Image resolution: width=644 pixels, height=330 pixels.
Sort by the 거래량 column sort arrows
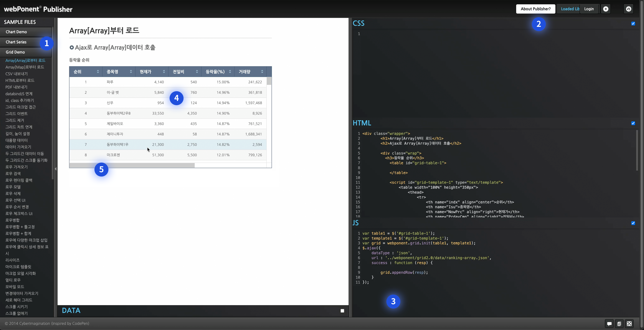pyautogui.click(x=262, y=72)
